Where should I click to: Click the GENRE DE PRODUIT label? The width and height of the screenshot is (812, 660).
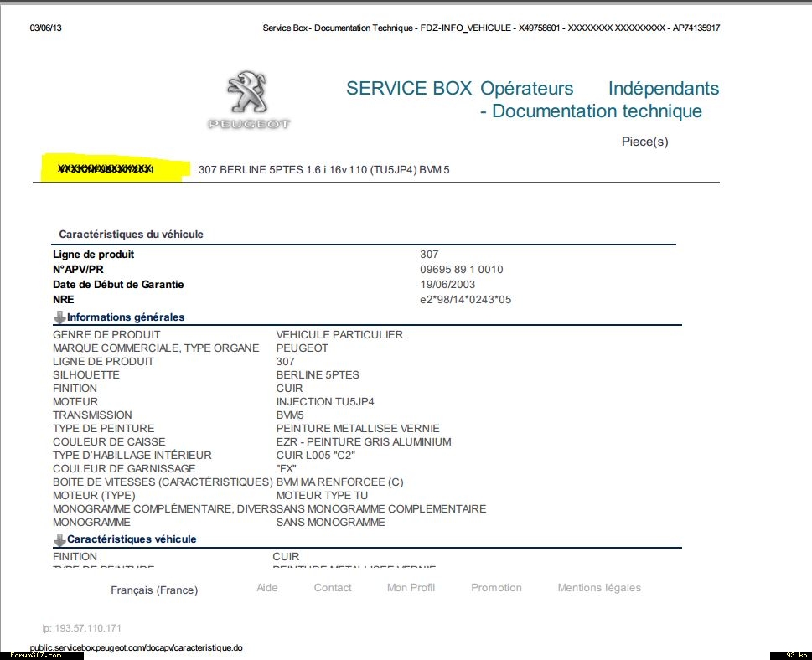click(106, 334)
